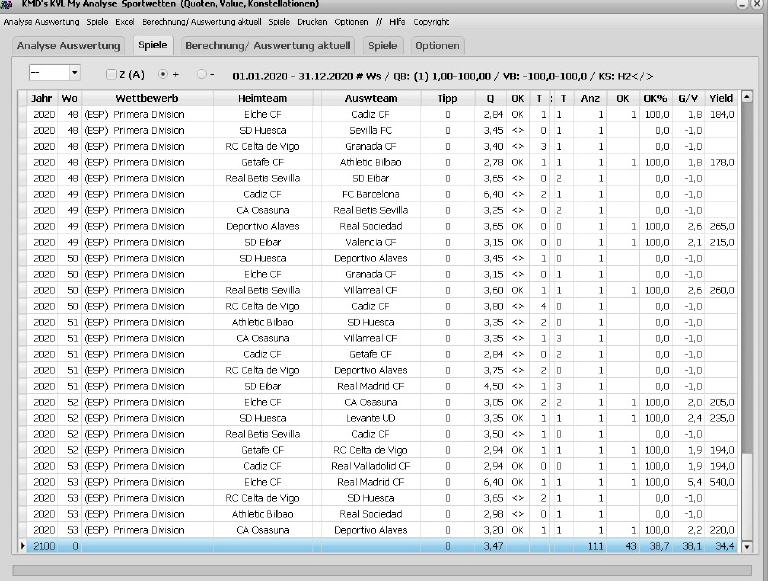Viewport: 768px width, 581px height.
Task: Click the horizontal scrollbar at the bottom
Action: [x=382, y=570]
